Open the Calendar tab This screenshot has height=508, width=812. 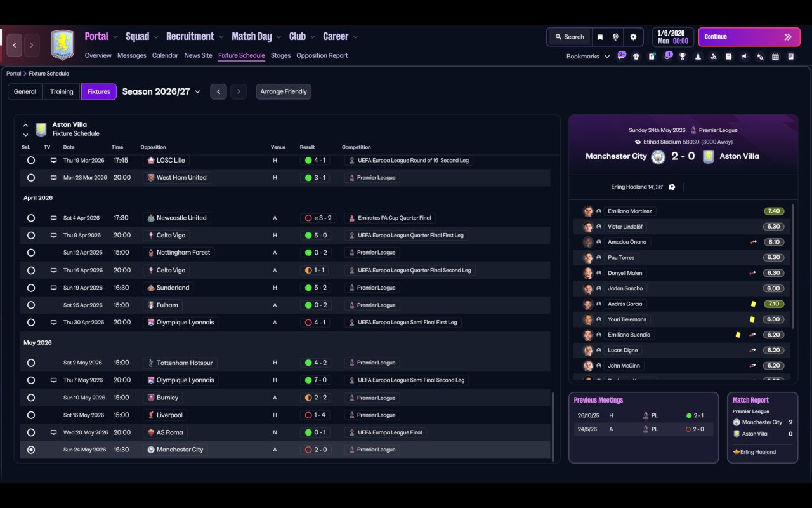click(x=165, y=55)
